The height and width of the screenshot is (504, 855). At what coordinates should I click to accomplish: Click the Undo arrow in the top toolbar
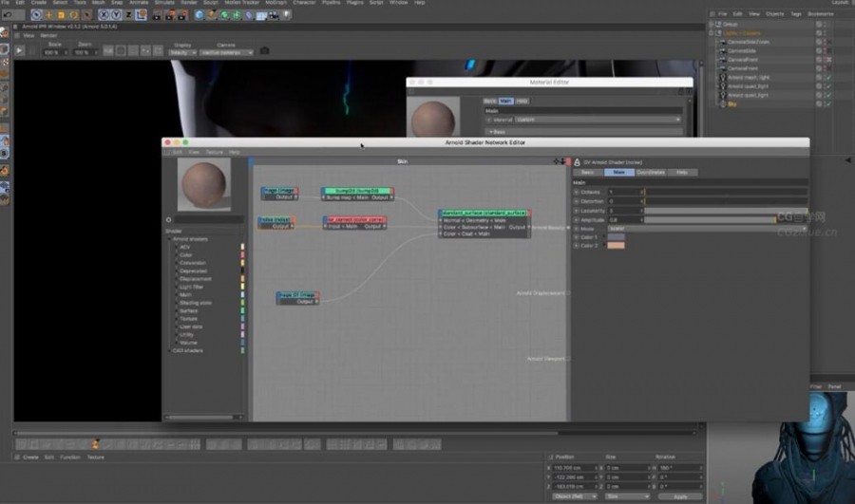8,15
